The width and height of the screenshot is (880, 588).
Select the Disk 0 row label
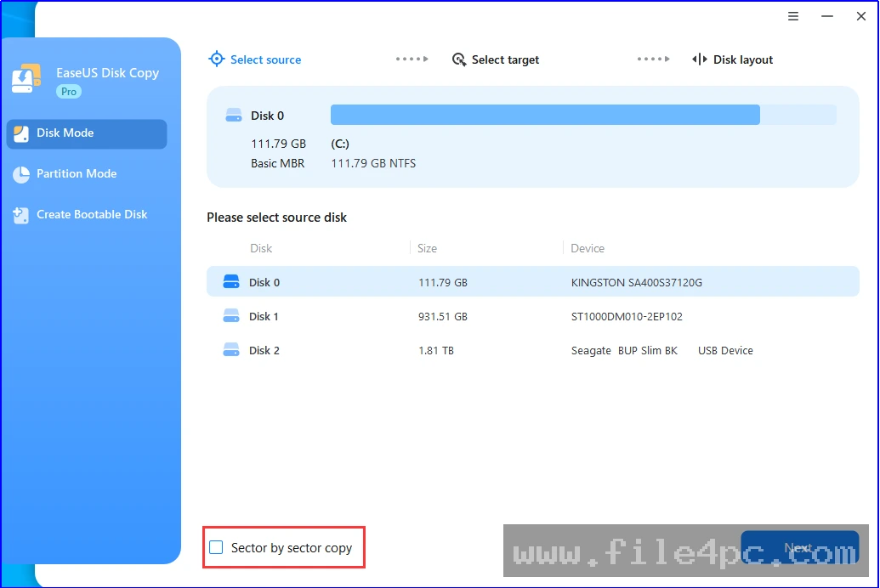[264, 282]
